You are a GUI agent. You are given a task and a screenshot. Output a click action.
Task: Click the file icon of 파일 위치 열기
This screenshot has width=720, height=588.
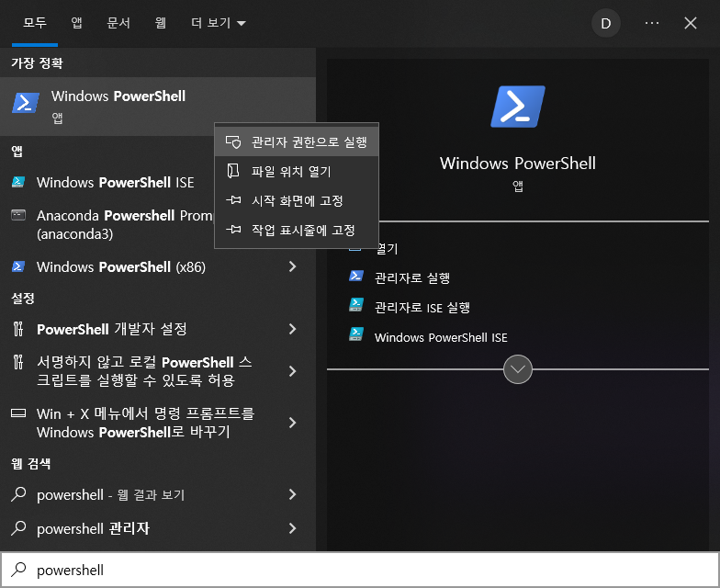pos(233,171)
